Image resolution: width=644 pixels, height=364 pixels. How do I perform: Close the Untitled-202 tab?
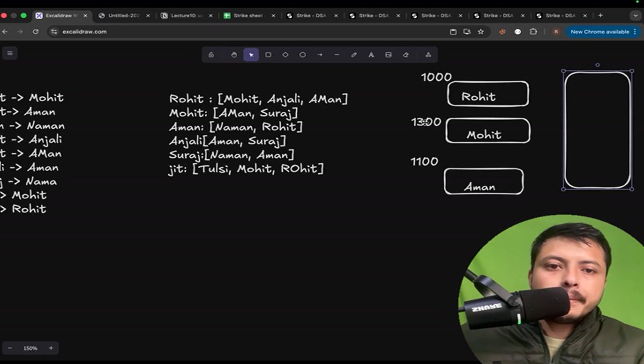pyautogui.click(x=148, y=16)
